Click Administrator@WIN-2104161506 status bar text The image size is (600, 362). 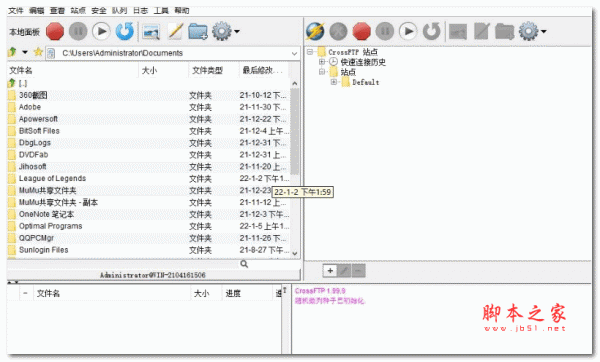pos(153,275)
